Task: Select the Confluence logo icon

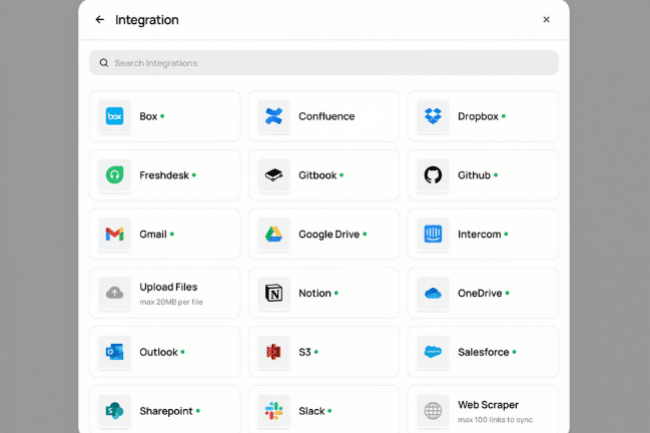Action: pyautogui.click(x=274, y=116)
